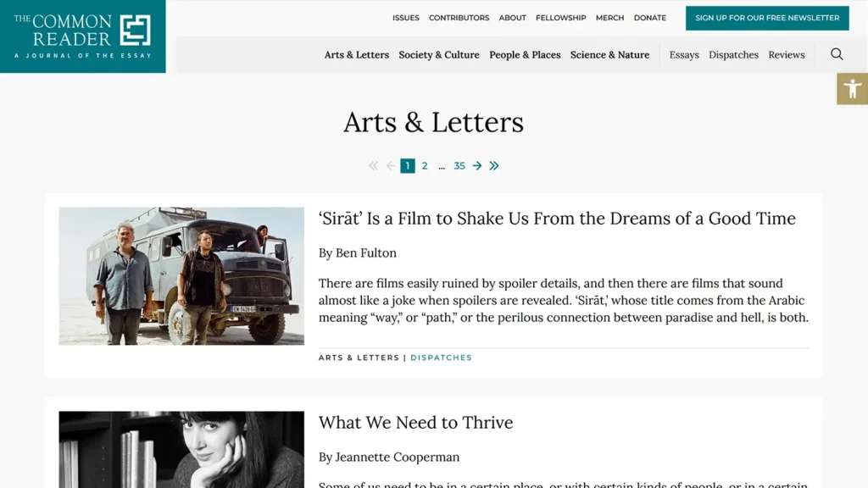
Task: Open the People & Places section
Action: [525, 54]
